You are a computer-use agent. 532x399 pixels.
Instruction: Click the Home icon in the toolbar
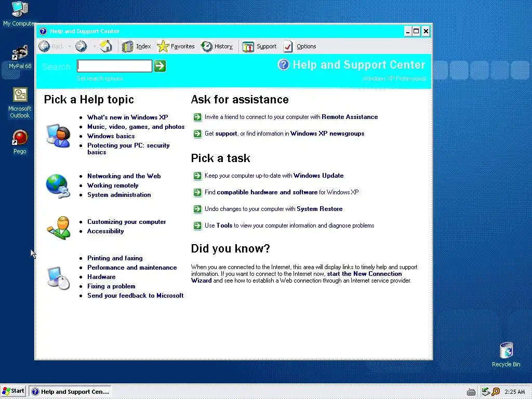click(106, 46)
